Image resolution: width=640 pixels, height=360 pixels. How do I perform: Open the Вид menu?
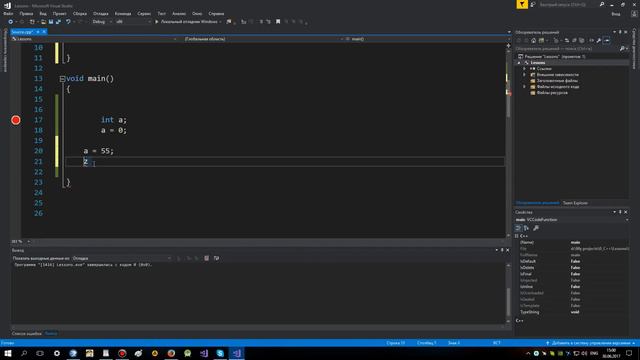(43, 13)
